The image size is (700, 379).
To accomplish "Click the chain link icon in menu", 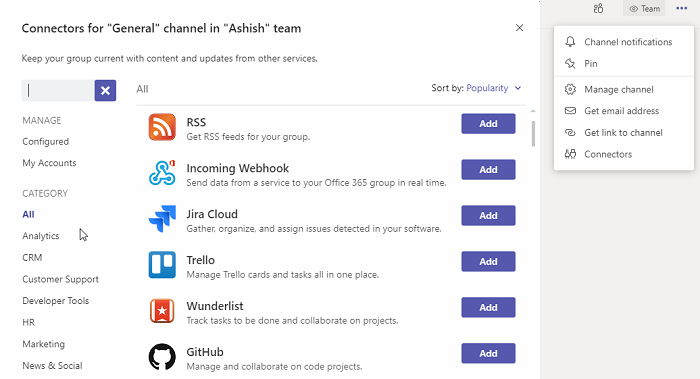I will click(x=570, y=133).
